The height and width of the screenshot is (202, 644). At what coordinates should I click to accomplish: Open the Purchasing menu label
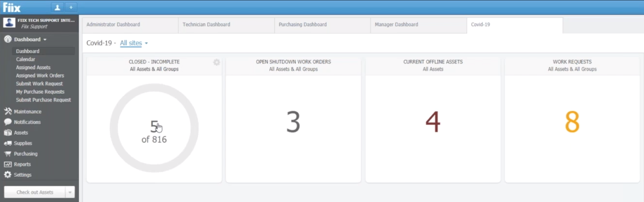(26, 154)
